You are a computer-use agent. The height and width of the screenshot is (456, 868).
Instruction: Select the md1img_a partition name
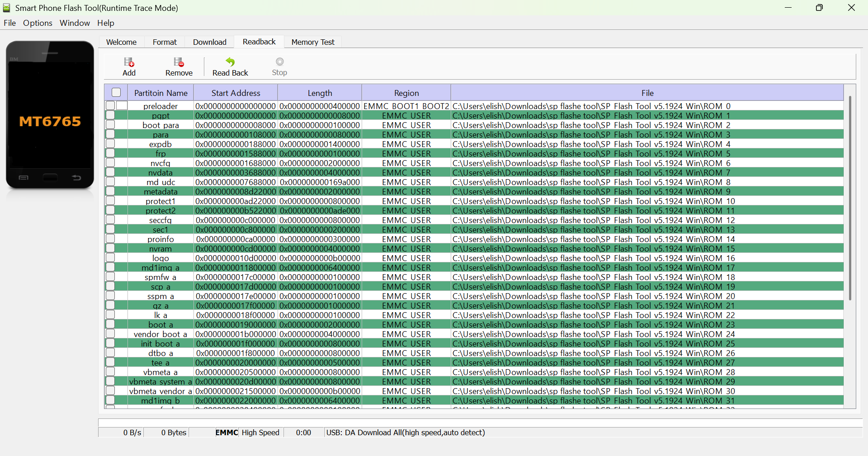tap(160, 267)
